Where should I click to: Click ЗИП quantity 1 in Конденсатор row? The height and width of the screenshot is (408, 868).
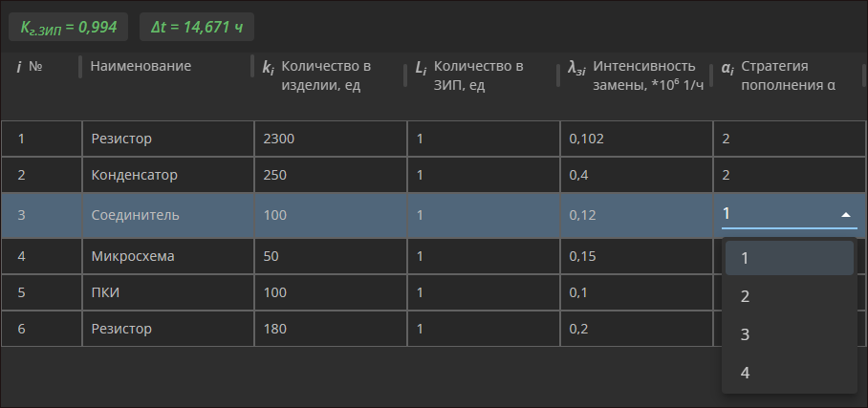point(484,175)
